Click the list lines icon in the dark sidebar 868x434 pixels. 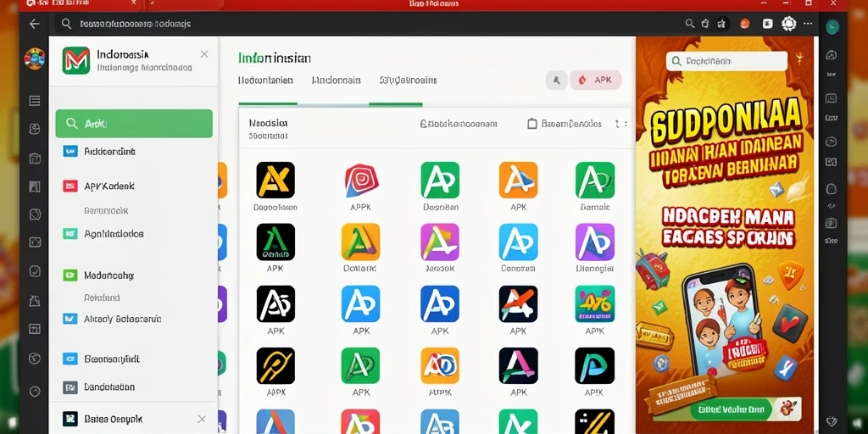click(34, 101)
